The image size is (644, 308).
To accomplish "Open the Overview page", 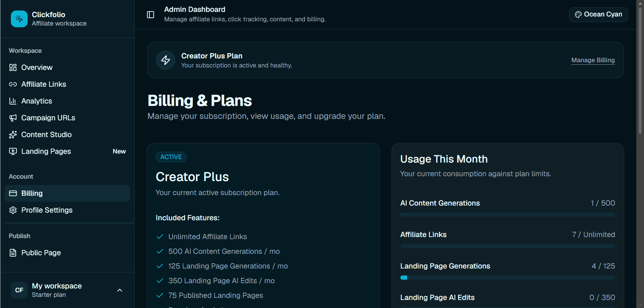I will [67, 67].
